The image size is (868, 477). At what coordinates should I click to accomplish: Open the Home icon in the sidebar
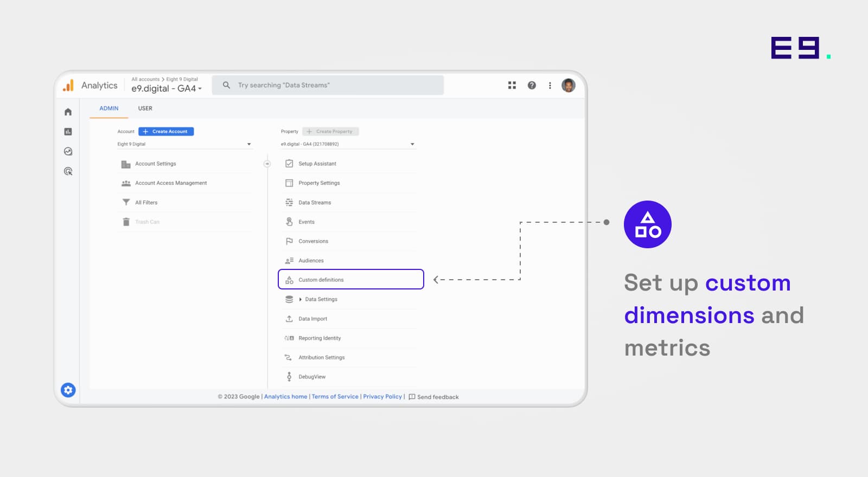(68, 112)
